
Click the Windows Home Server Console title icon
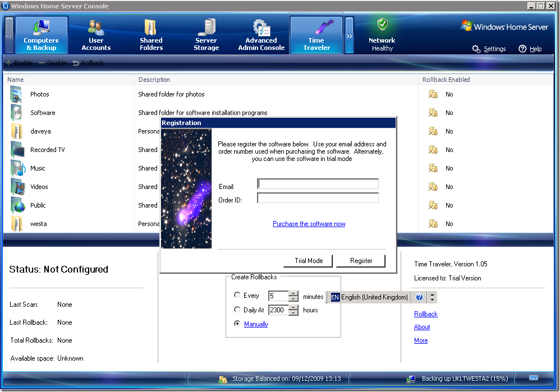6,6
